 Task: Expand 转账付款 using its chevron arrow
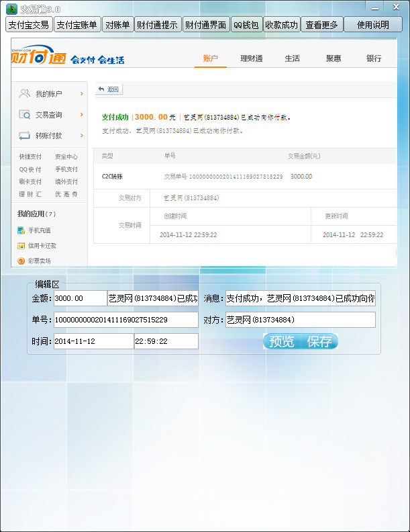point(82,135)
